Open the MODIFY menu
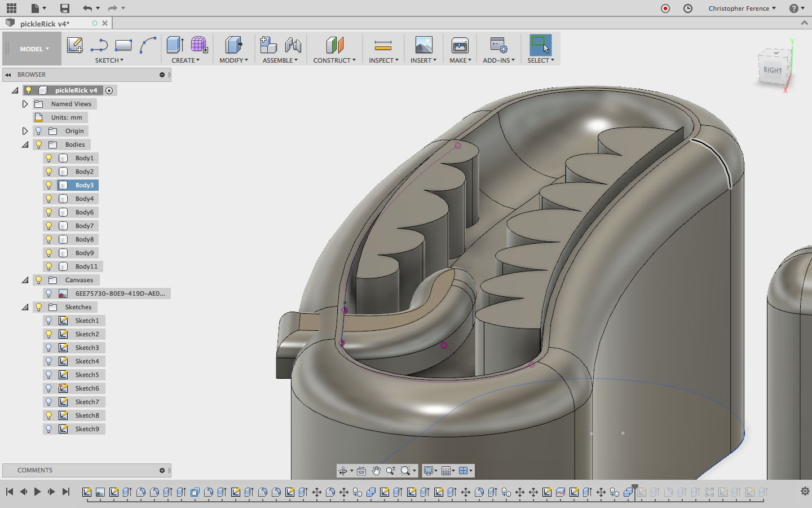This screenshot has width=812, height=508. point(233,60)
